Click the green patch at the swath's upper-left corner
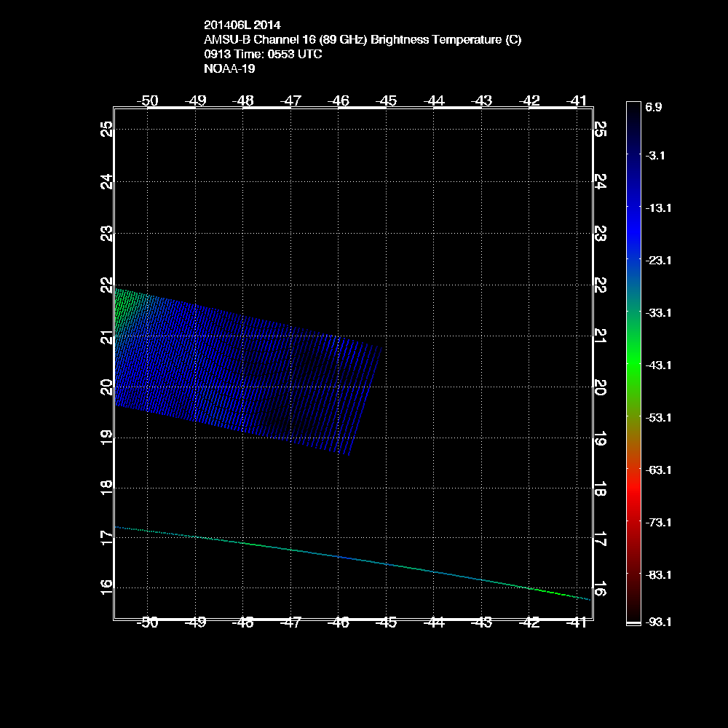 tap(124, 309)
